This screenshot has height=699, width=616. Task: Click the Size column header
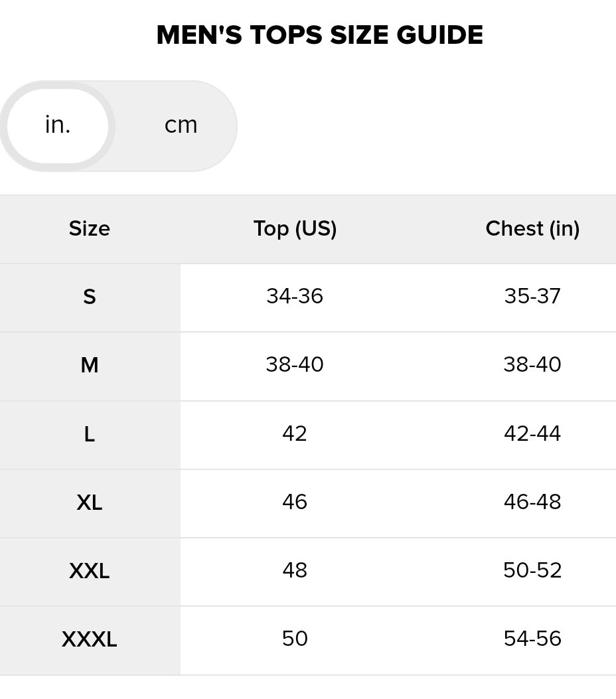coord(90,229)
